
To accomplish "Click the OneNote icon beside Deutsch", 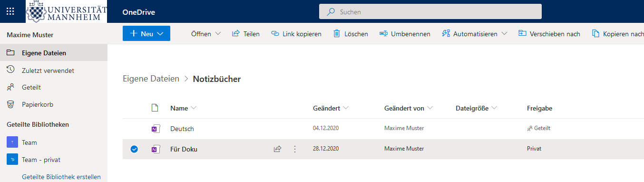I will click(x=155, y=129).
